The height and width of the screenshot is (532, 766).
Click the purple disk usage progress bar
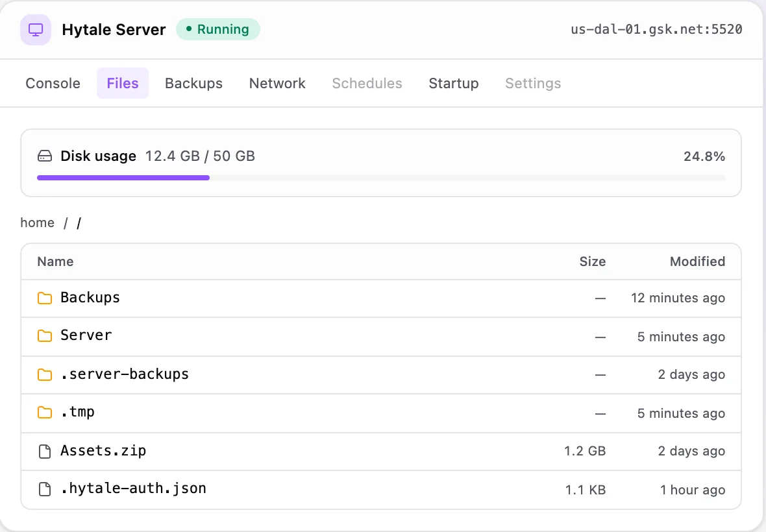pyautogui.click(x=123, y=178)
